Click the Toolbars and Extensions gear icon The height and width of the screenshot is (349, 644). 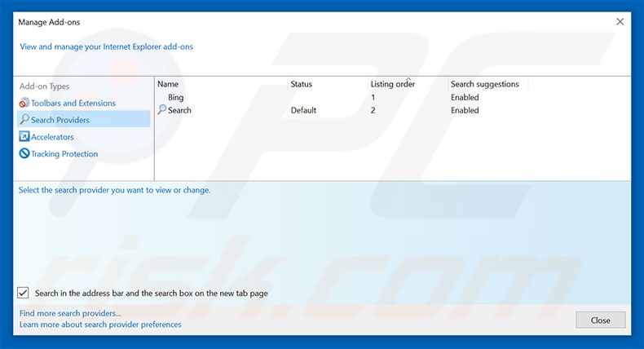pyautogui.click(x=24, y=103)
